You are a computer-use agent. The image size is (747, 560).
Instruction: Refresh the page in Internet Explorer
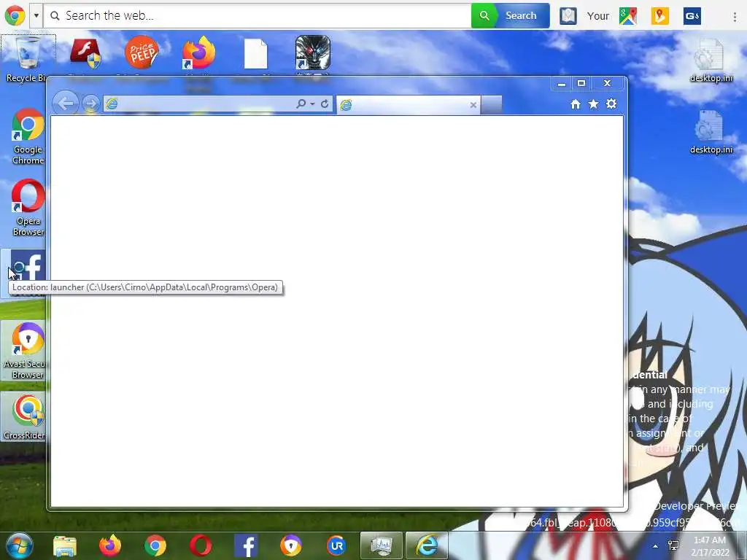point(325,104)
